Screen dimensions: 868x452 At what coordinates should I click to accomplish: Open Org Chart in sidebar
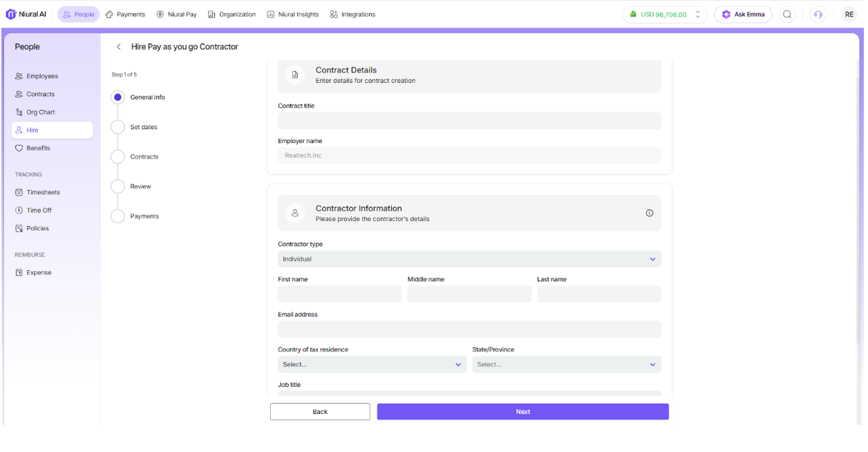pos(40,112)
